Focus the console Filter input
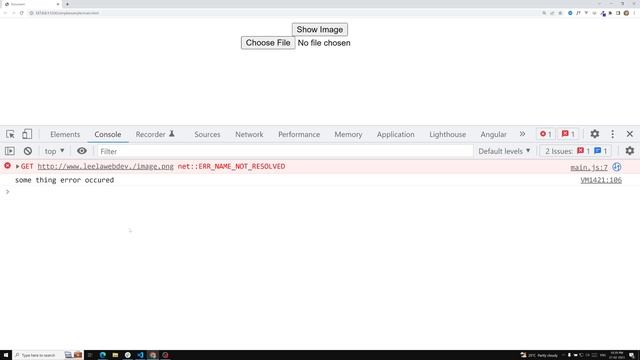Viewport: 640px width, 360px height. 285,151
